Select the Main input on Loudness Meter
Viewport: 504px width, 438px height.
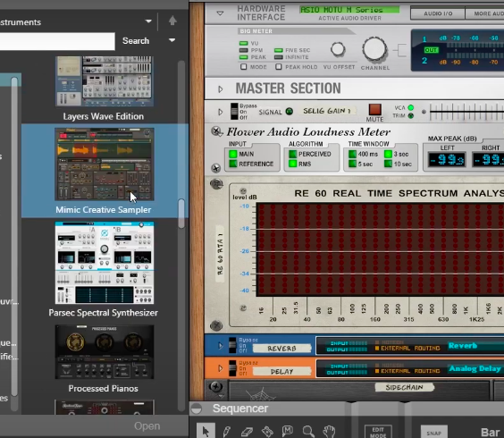coord(233,154)
